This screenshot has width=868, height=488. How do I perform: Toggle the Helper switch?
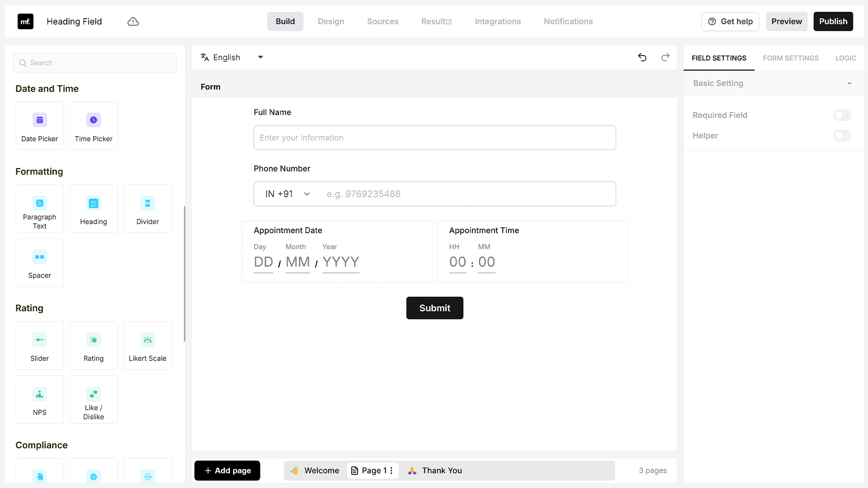click(x=842, y=136)
